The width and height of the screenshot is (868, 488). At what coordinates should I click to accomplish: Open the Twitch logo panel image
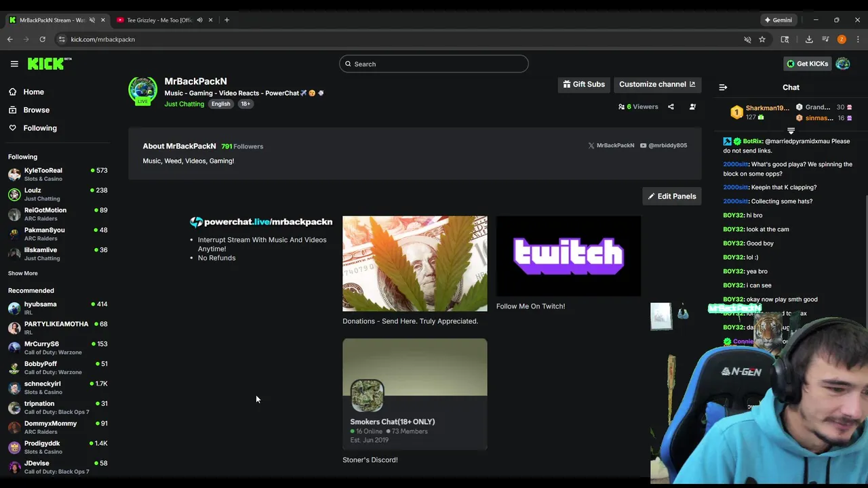pos(568,256)
